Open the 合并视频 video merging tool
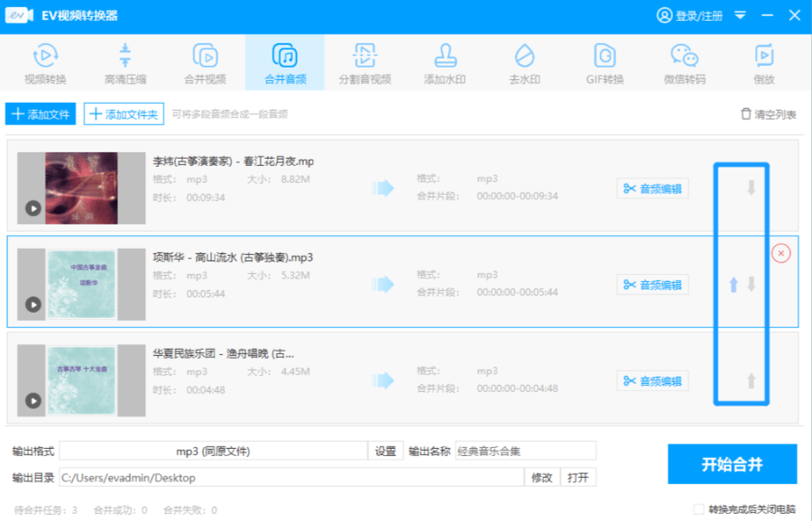Screen dimensions: 812x521 205,61
